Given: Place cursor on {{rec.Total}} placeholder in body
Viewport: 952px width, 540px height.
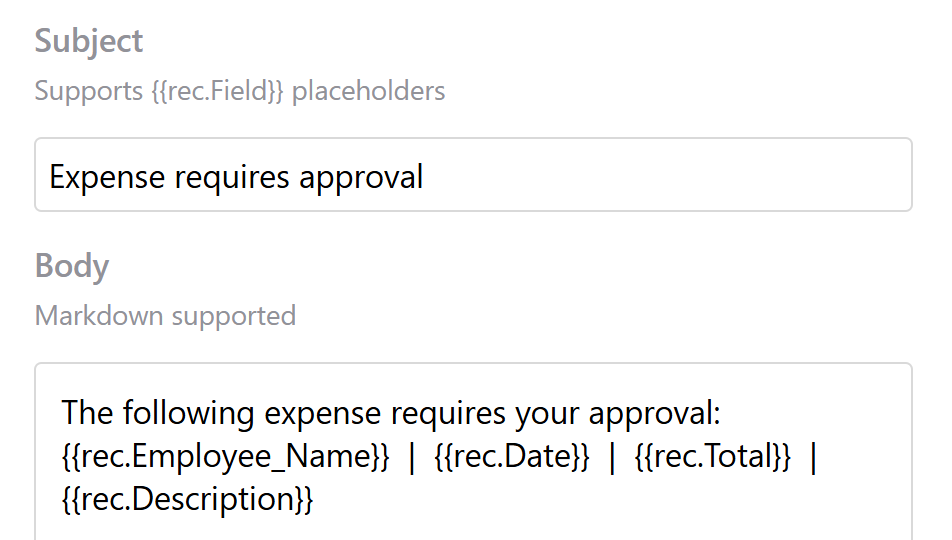Looking at the screenshot, I should tap(713, 456).
